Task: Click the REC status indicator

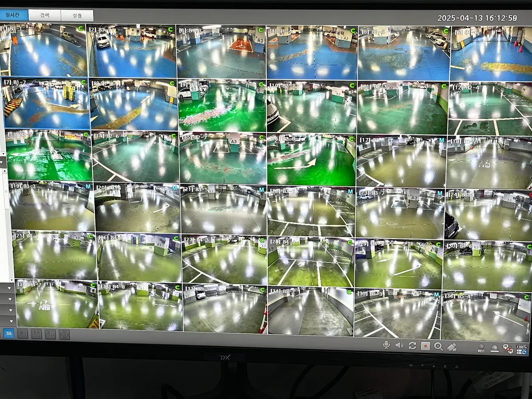Action: pos(481,348)
